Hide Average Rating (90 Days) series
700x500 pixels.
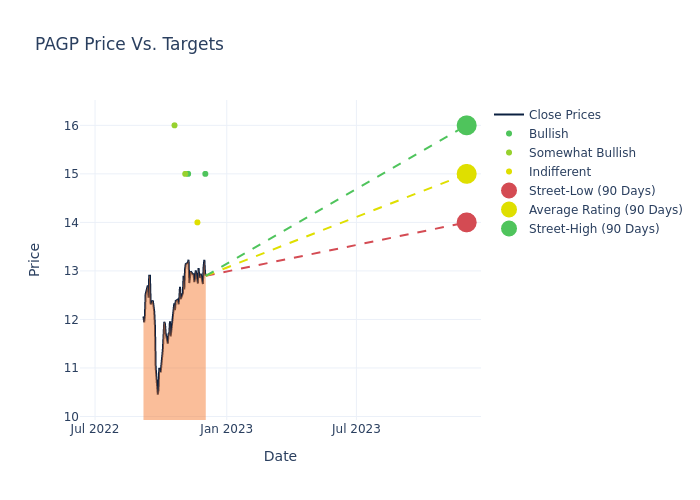pos(605,210)
